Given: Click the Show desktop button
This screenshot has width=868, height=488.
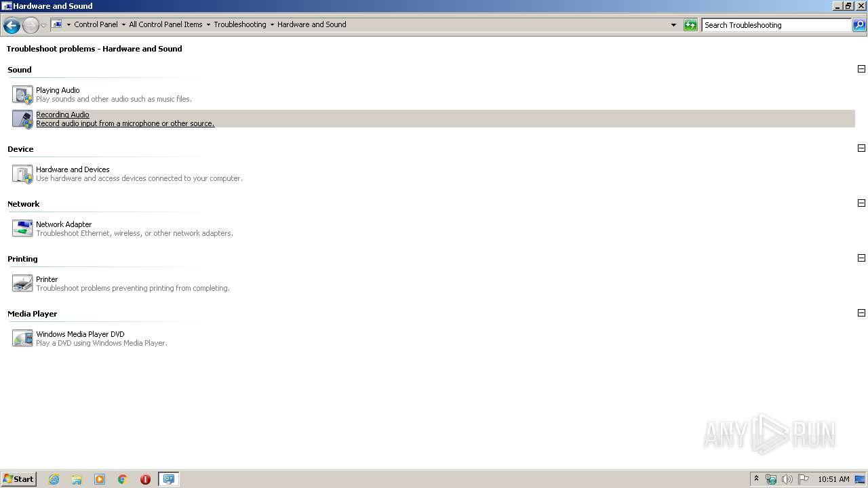Looking at the screenshot, I should tap(860, 479).
